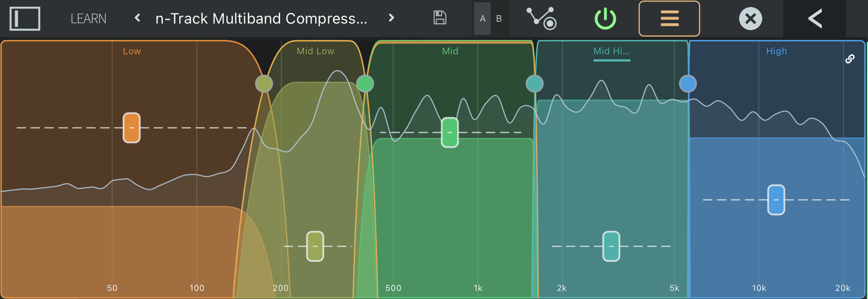
Task: Select the Mid band label
Action: 450,51
